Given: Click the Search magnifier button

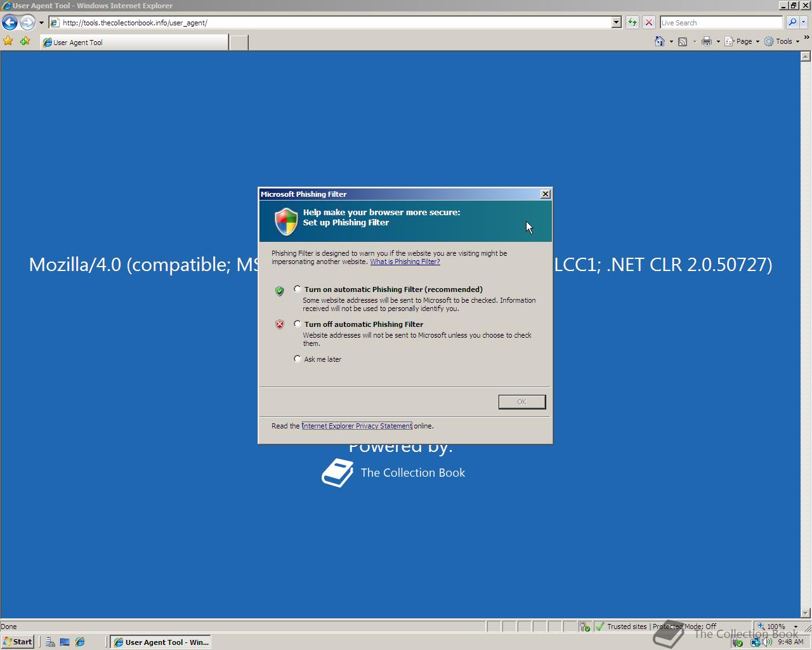Looking at the screenshot, I should 792,22.
